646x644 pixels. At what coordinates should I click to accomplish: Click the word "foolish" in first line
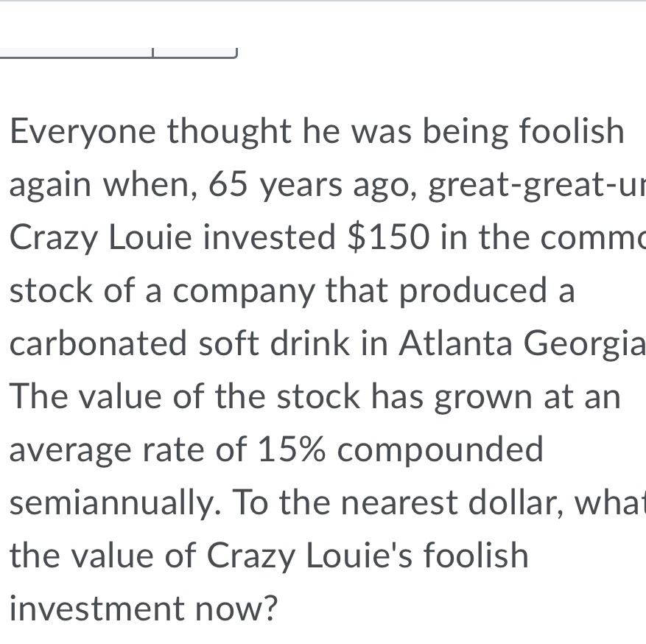[572, 133]
